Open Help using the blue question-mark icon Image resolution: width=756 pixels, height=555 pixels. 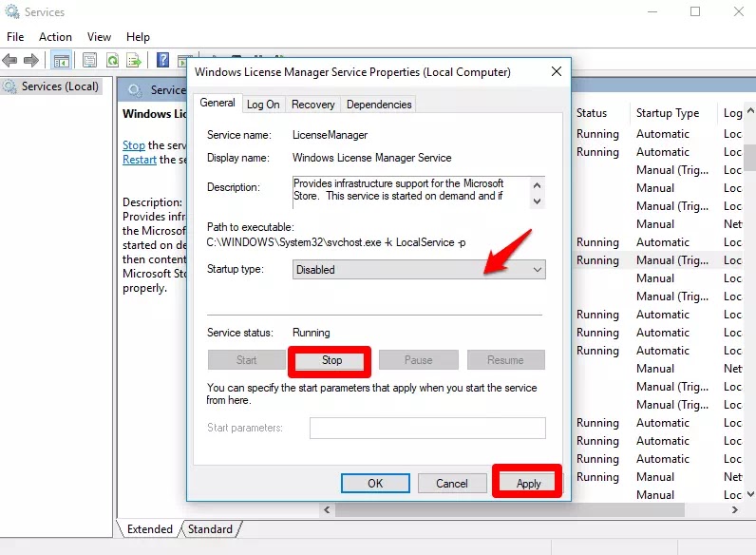click(x=163, y=60)
